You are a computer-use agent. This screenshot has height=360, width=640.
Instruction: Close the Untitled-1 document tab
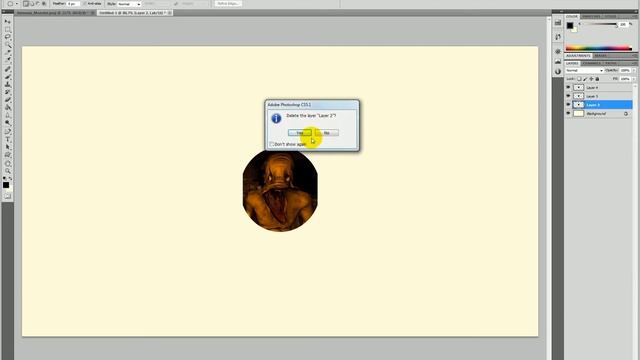[x=170, y=13]
